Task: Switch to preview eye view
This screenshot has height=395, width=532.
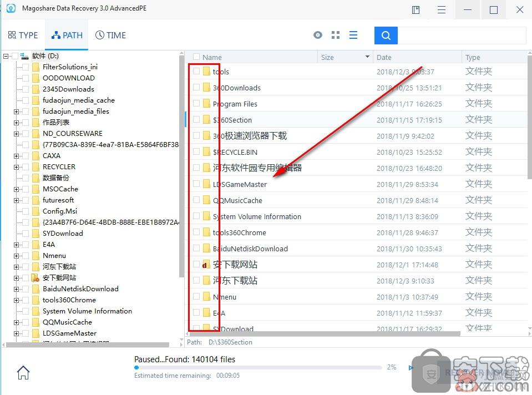Action: (317, 35)
